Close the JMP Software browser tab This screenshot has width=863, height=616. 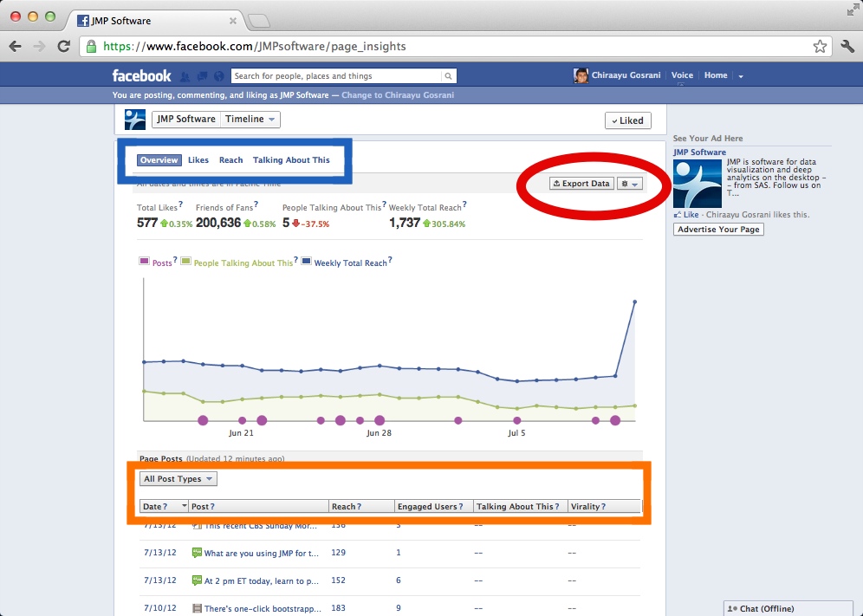click(233, 21)
